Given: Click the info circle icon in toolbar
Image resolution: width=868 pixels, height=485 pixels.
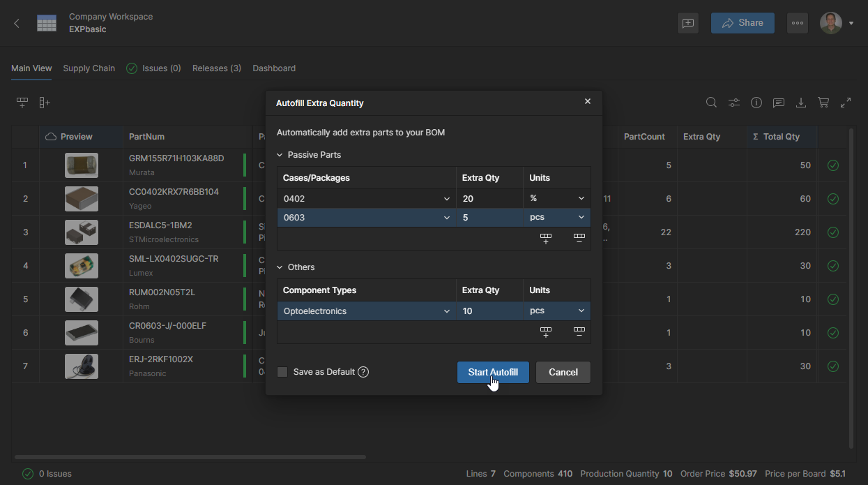Looking at the screenshot, I should [756, 103].
